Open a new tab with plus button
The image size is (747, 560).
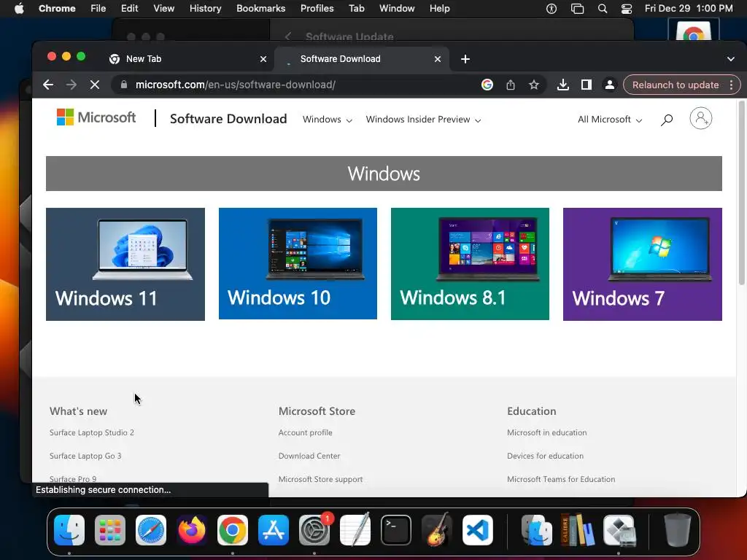(x=465, y=59)
